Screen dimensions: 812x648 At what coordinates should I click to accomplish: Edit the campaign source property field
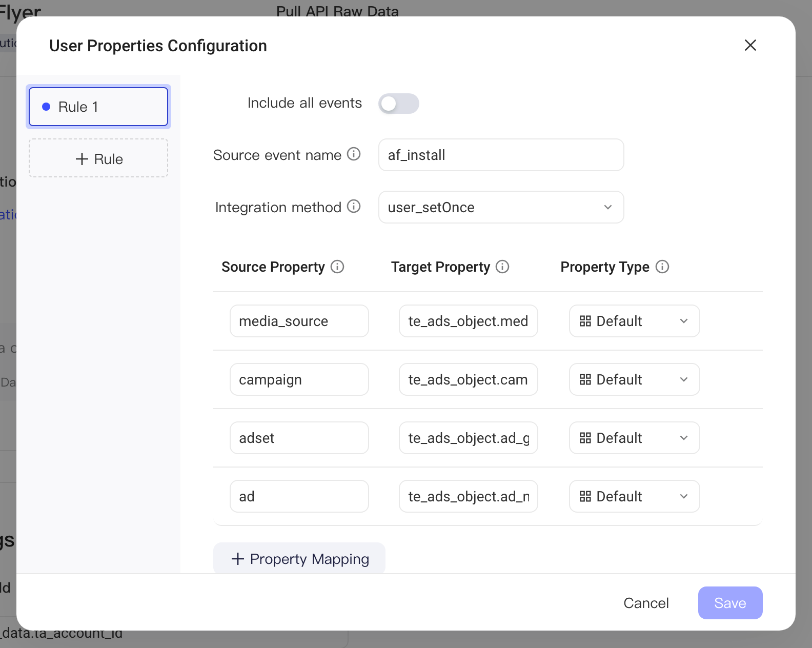click(299, 379)
